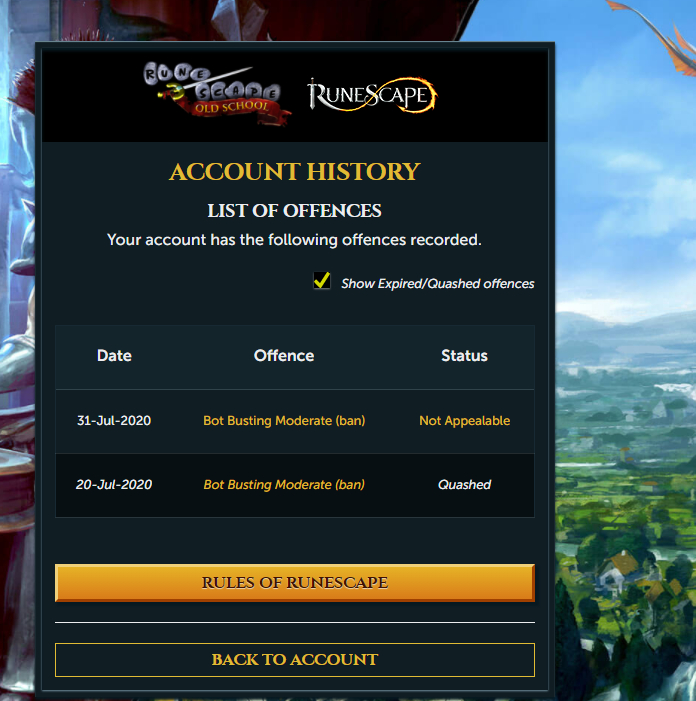Click the offences recorded description text
This screenshot has width=696, height=701.
click(295, 240)
